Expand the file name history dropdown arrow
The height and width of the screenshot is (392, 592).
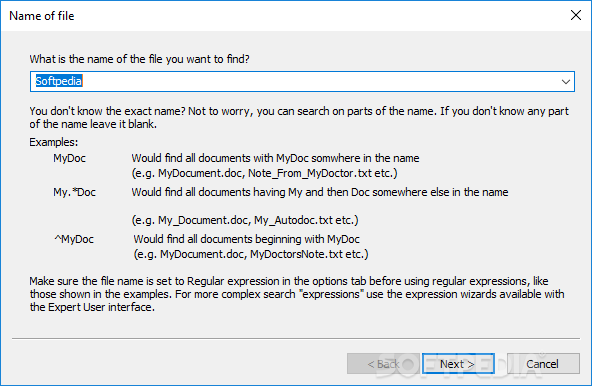point(565,82)
